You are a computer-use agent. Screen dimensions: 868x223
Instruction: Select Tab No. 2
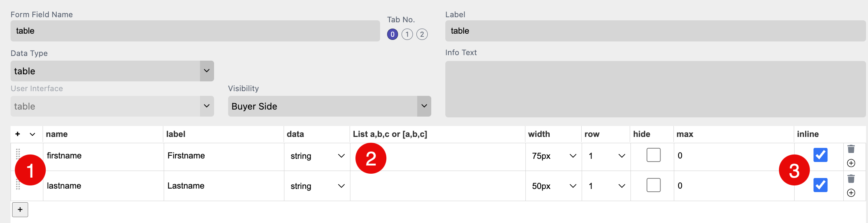pyautogui.click(x=422, y=34)
